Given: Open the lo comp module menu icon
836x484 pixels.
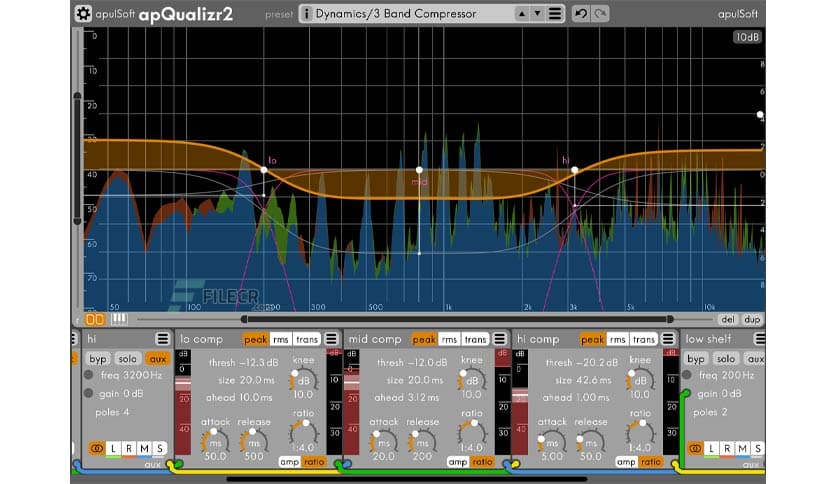Looking at the screenshot, I should tap(332, 339).
